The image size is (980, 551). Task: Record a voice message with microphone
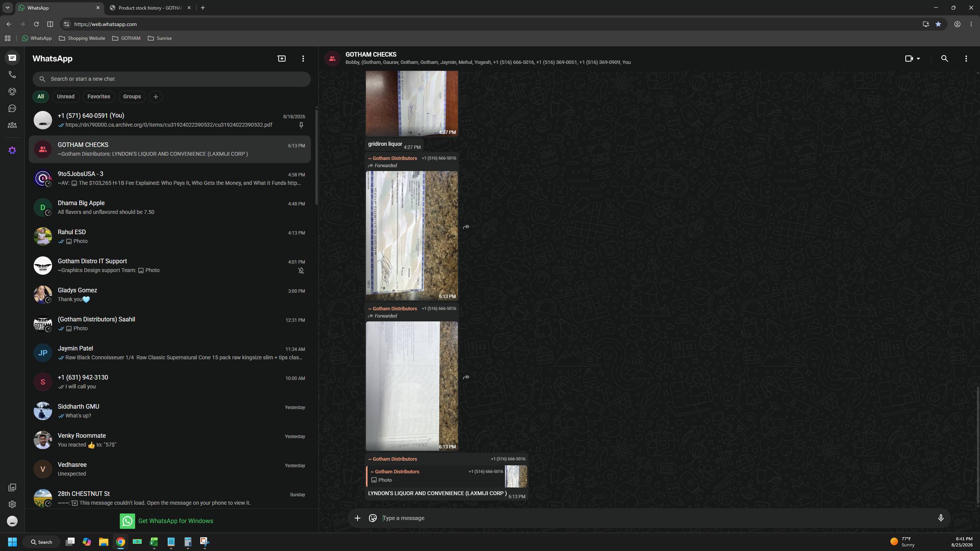coord(941,518)
